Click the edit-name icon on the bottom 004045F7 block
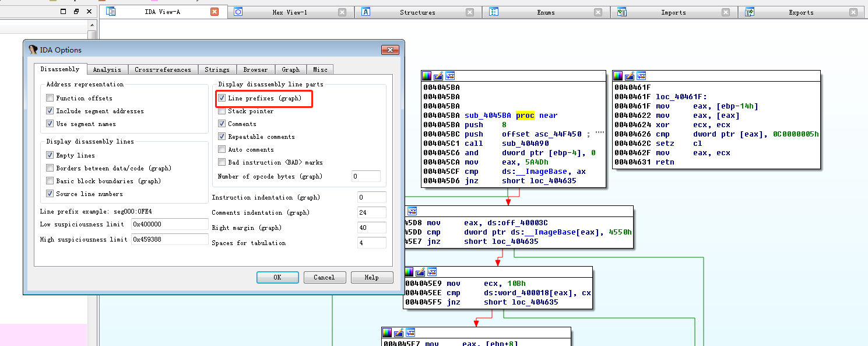Image resolution: width=868 pixels, height=346 pixels. pos(399,333)
